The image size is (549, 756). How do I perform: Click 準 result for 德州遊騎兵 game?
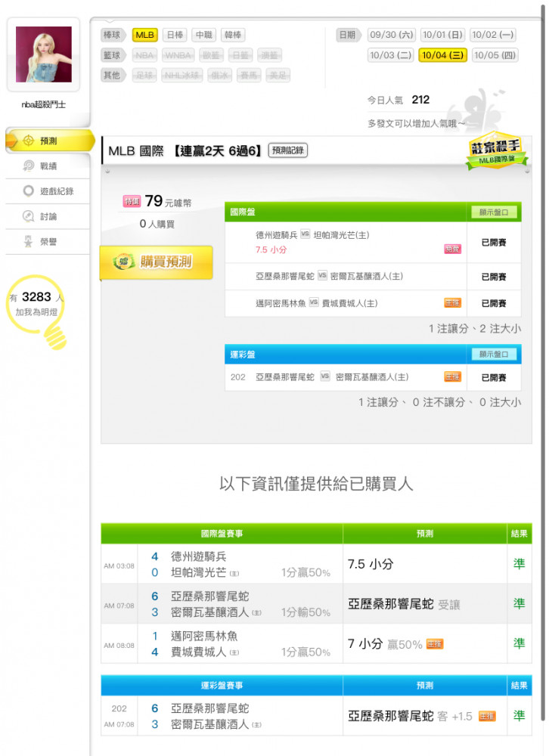(519, 564)
